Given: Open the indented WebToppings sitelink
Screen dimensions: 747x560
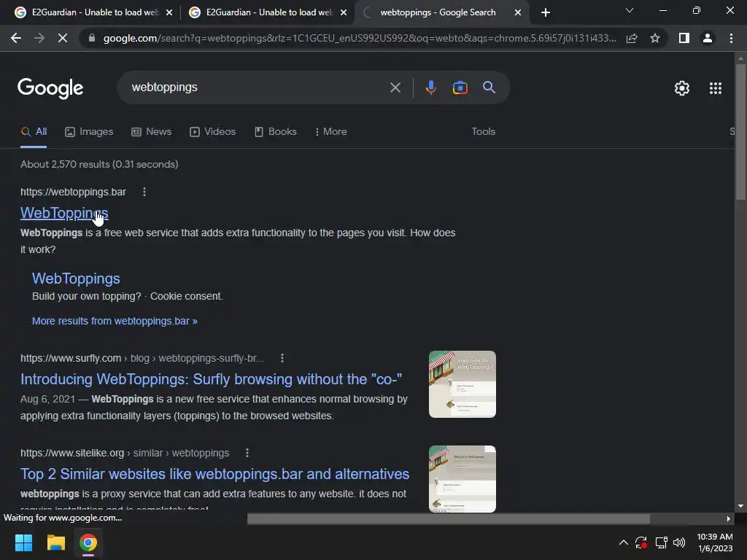Looking at the screenshot, I should [x=76, y=279].
